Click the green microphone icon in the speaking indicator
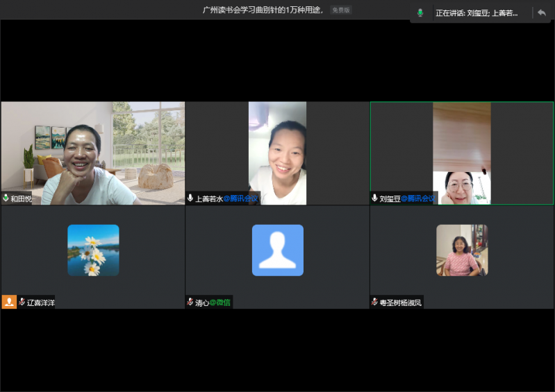The height and width of the screenshot is (392, 555). point(420,12)
